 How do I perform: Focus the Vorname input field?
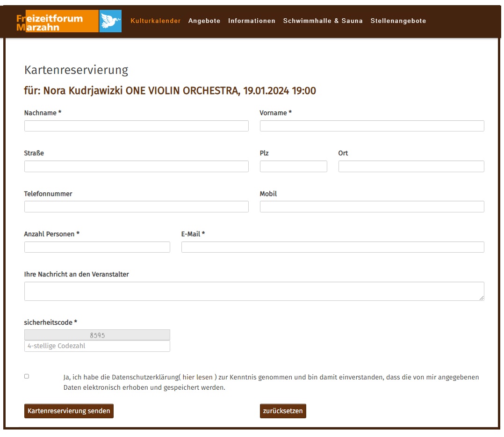click(372, 126)
